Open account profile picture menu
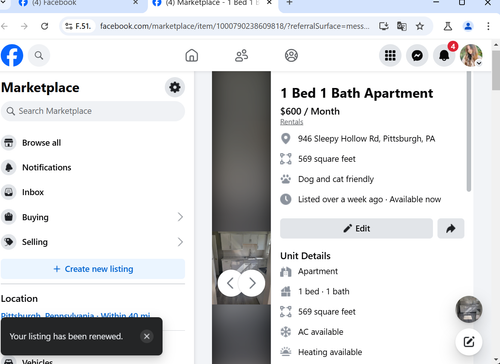This screenshot has width=500, height=364. point(471,55)
